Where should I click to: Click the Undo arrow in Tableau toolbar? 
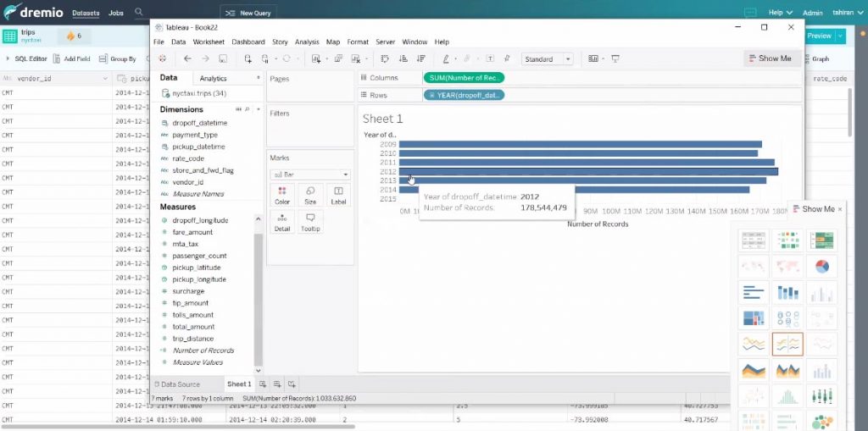187,58
